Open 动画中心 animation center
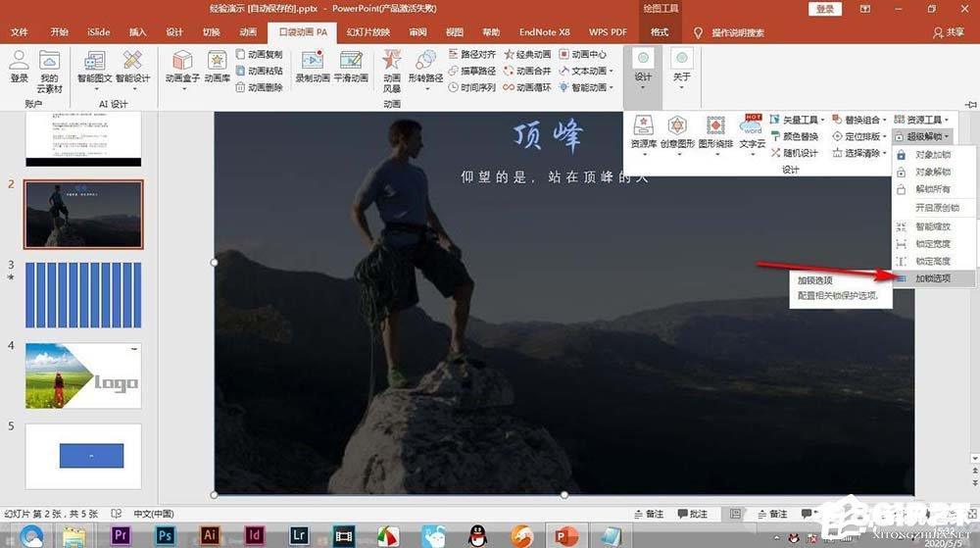Image resolution: width=980 pixels, height=548 pixels. (x=582, y=54)
